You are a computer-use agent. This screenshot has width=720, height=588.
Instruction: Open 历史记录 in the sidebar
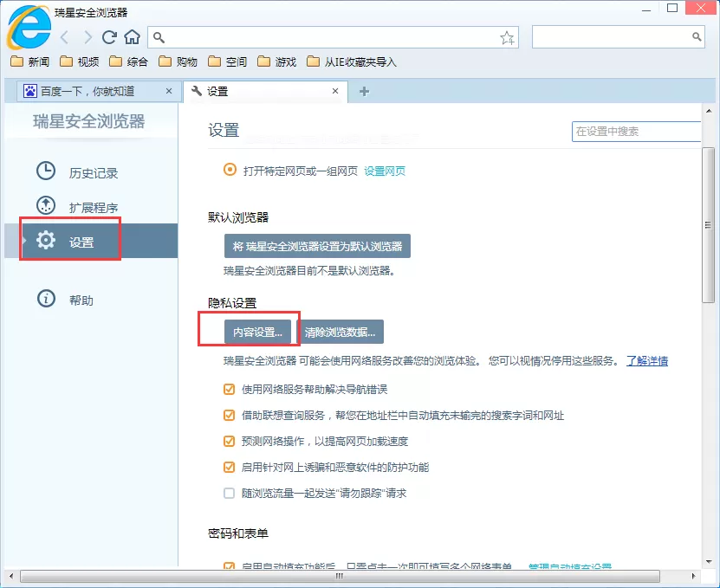pos(78,172)
